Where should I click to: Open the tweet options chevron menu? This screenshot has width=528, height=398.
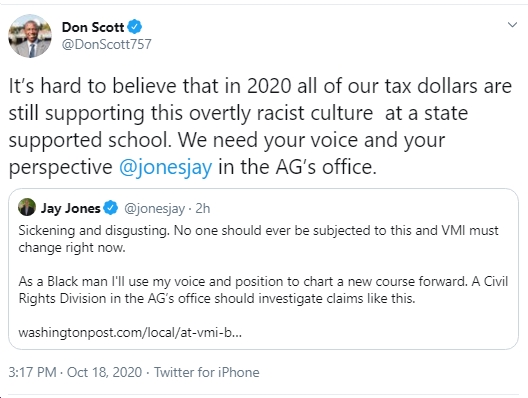click(512, 25)
